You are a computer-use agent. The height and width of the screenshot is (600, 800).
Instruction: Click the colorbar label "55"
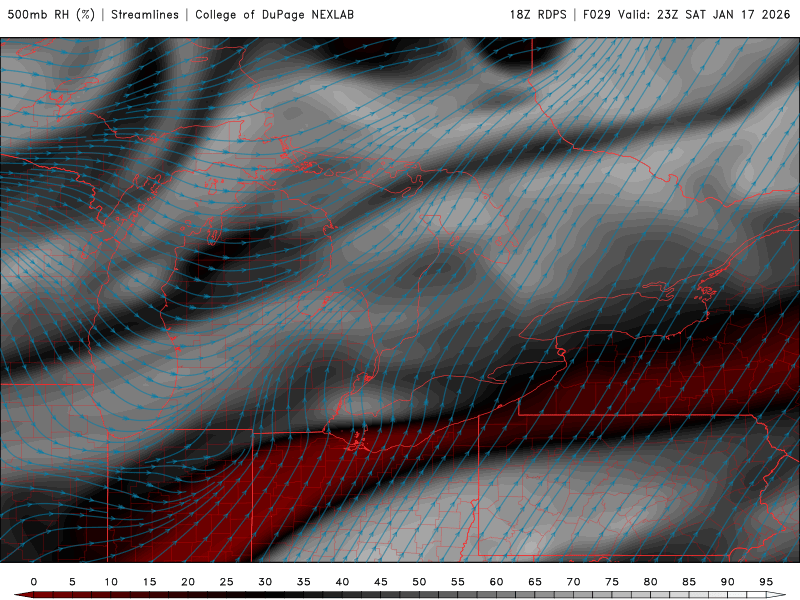(x=458, y=582)
